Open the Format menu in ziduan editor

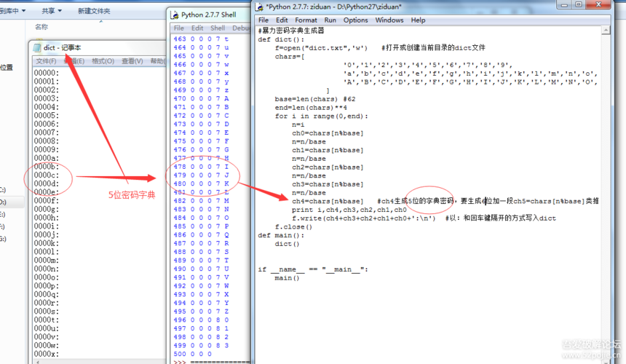point(306,20)
